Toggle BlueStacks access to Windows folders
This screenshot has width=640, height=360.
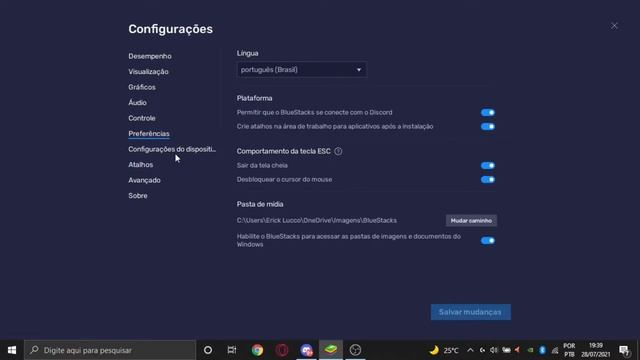click(x=488, y=241)
